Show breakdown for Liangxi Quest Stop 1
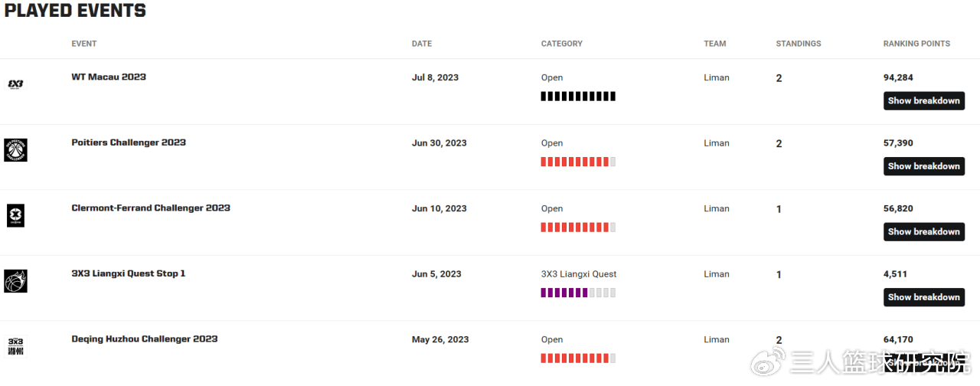The height and width of the screenshot is (386, 980). pyautogui.click(x=923, y=297)
